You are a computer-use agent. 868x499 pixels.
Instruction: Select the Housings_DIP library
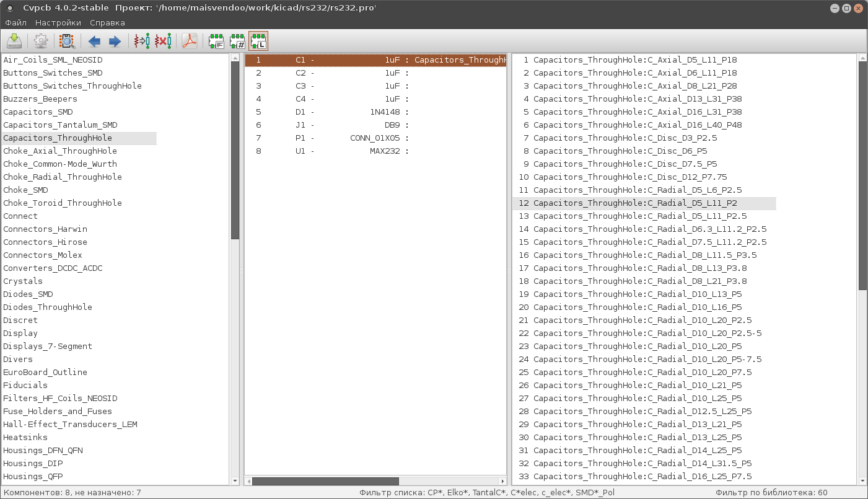(33, 464)
